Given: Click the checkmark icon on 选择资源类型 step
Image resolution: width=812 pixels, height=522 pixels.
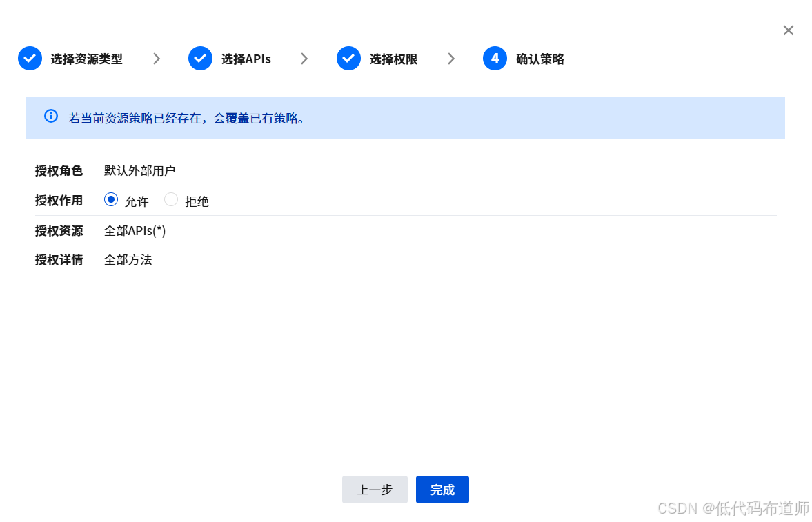Looking at the screenshot, I should (x=30, y=59).
